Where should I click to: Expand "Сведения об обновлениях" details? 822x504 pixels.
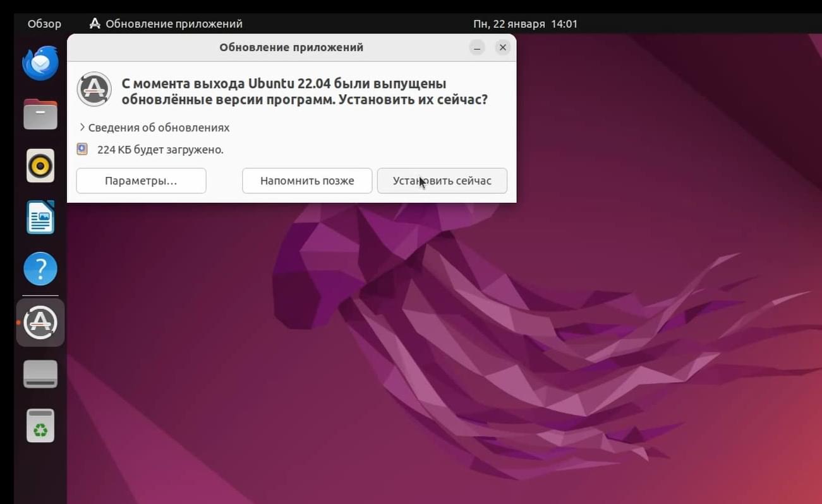pos(154,128)
